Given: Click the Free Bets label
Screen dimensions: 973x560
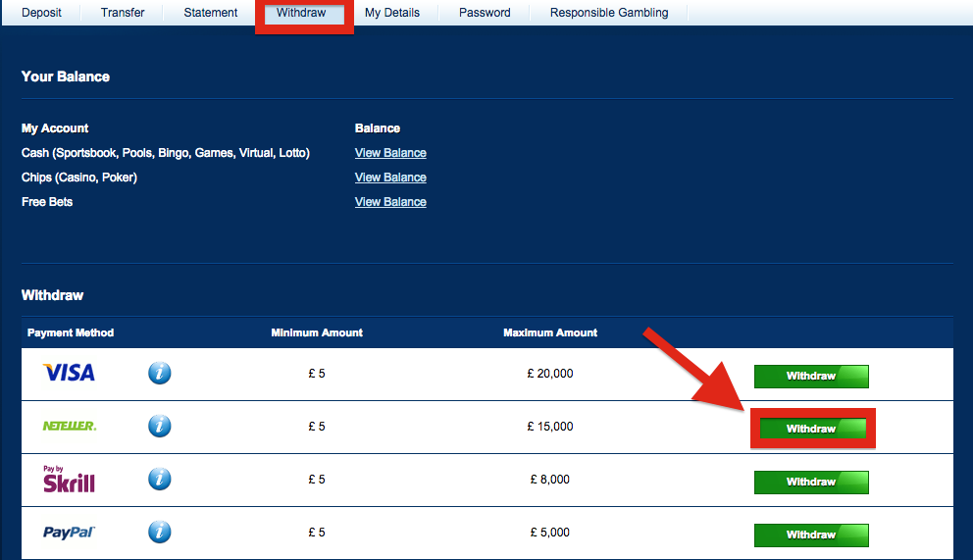Looking at the screenshot, I should (x=47, y=202).
